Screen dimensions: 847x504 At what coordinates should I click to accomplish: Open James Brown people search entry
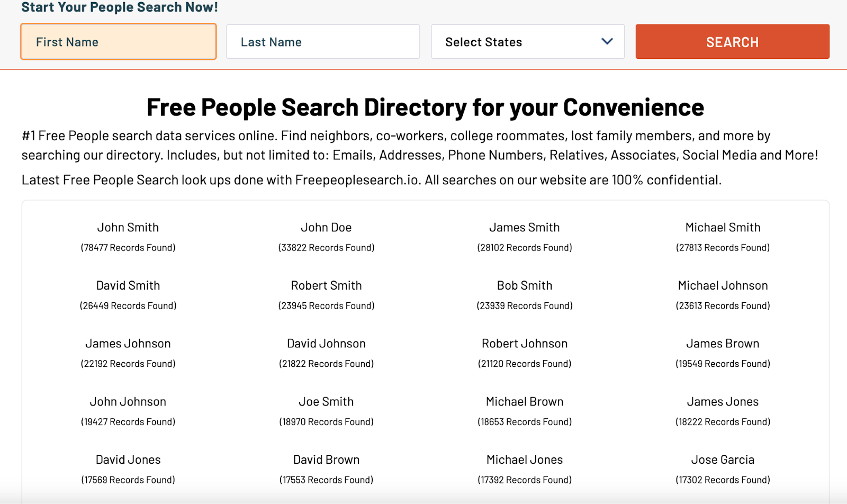tap(723, 344)
